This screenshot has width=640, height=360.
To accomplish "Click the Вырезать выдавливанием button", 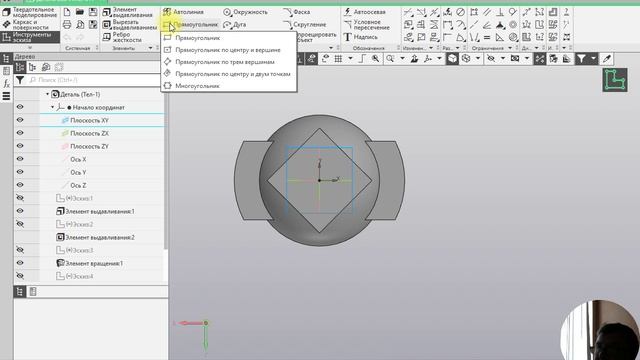I will point(129,25).
